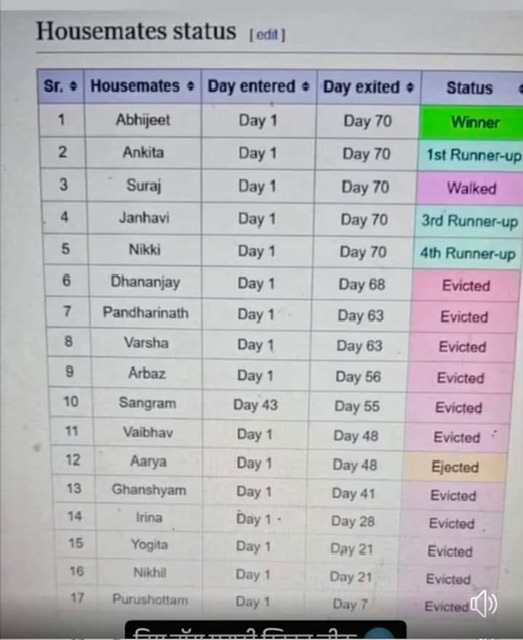This screenshot has height=640, width=523.
Task: Click the edit link beside Housemates status
Action: click(x=267, y=35)
